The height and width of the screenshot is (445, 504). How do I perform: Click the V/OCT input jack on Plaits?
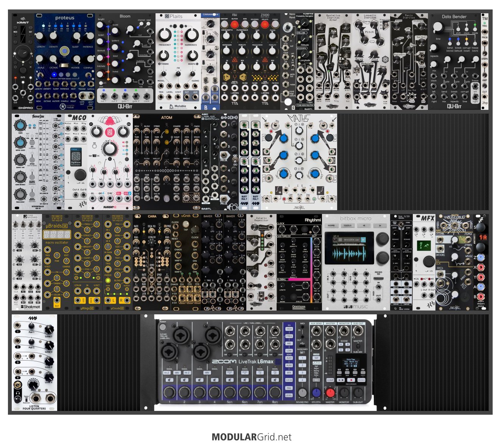click(178, 97)
